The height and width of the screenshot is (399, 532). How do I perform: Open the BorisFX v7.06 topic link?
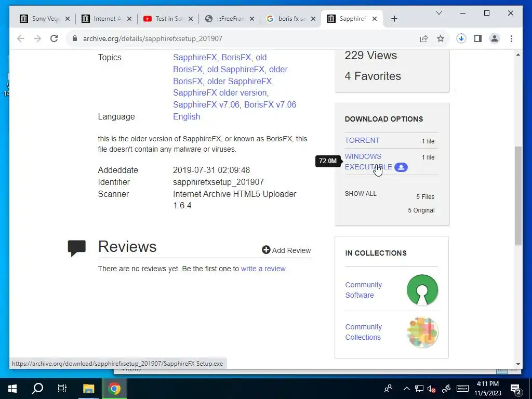pos(270,104)
